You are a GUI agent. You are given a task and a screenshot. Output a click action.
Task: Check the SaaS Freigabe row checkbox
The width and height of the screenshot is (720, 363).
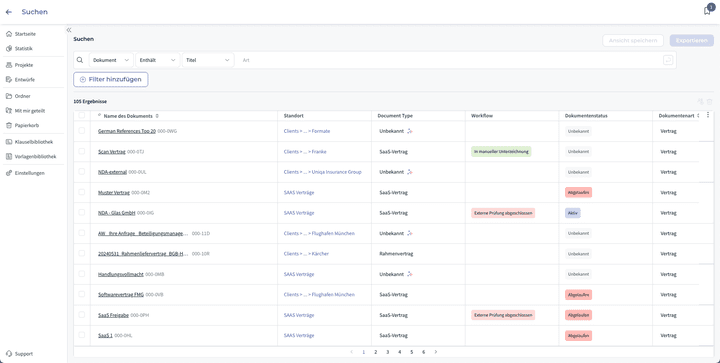pyautogui.click(x=82, y=315)
